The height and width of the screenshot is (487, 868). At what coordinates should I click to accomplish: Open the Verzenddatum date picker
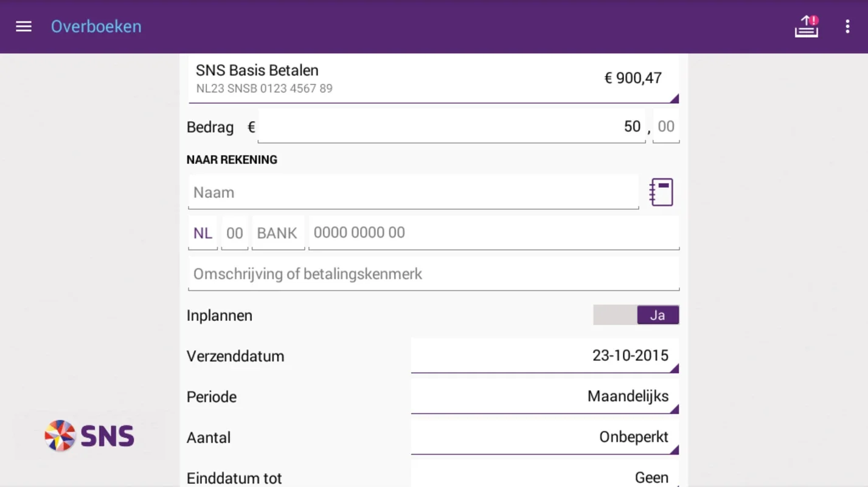[x=545, y=356]
